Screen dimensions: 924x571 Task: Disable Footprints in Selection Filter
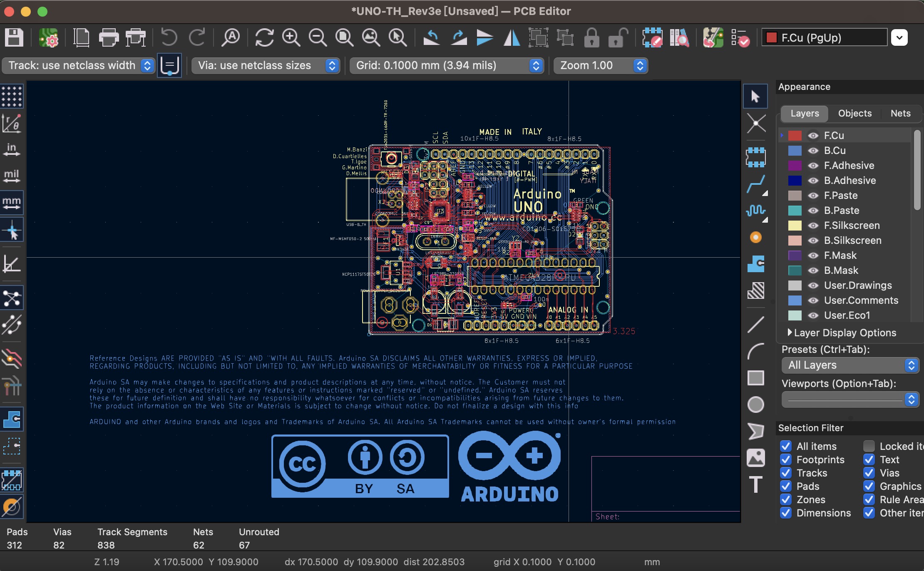pos(786,459)
